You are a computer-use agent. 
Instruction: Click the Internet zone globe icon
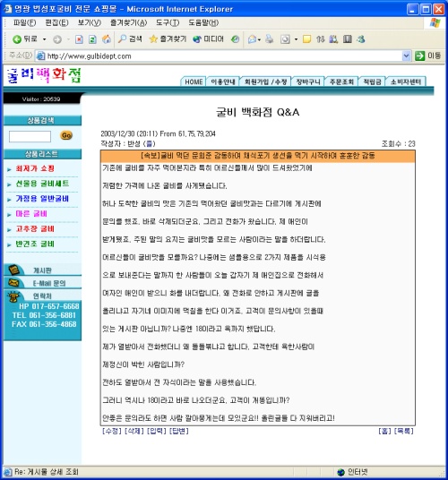(x=340, y=472)
